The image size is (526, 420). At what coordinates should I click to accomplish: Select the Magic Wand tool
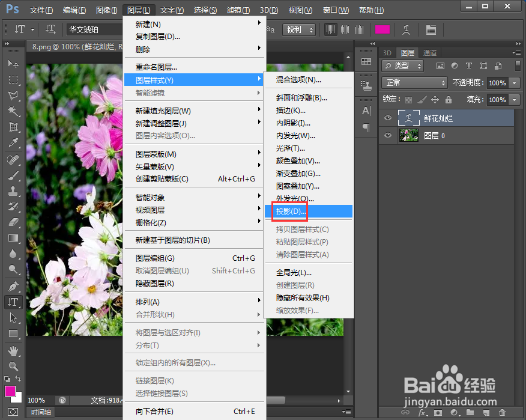tap(13, 111)
